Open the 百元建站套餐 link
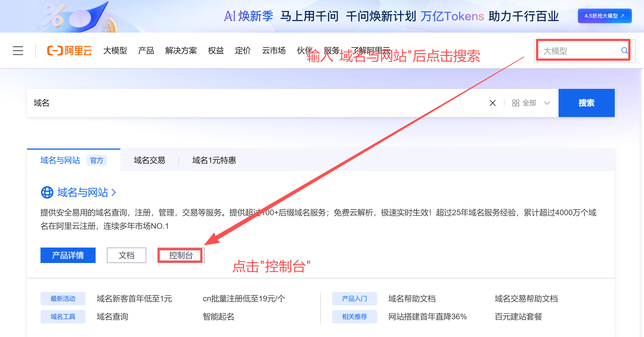644x337 pixels. coord(518,317)
